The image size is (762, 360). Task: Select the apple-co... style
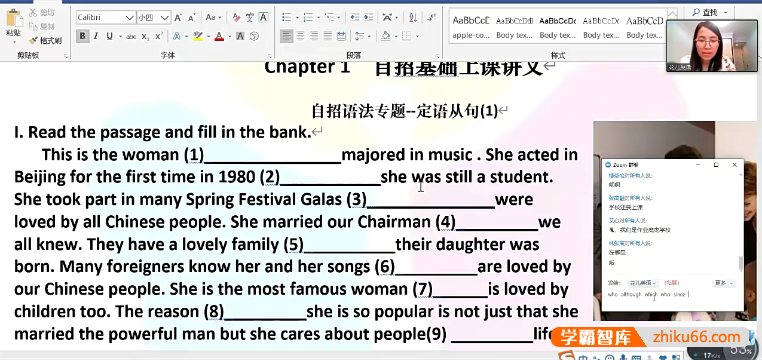[x=471, y=28]
